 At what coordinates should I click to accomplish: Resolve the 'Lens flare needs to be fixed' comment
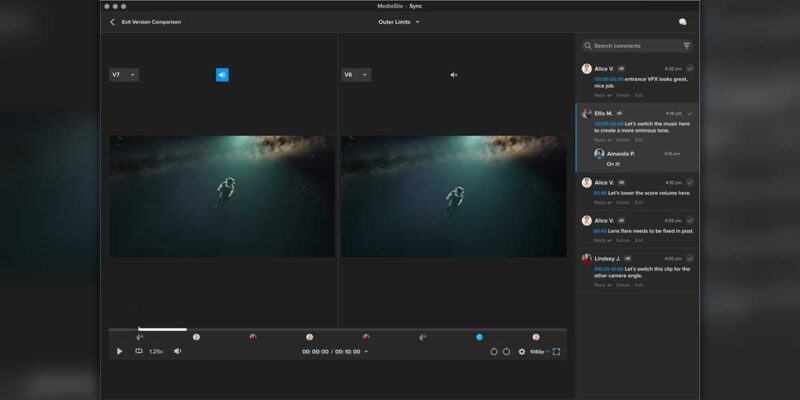tap(690, 220)
